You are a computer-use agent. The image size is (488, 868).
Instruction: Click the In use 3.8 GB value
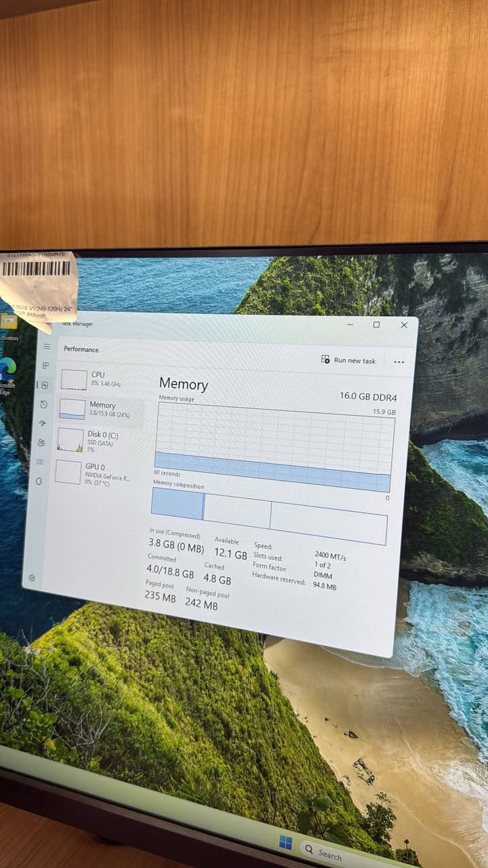coord(176,545)
